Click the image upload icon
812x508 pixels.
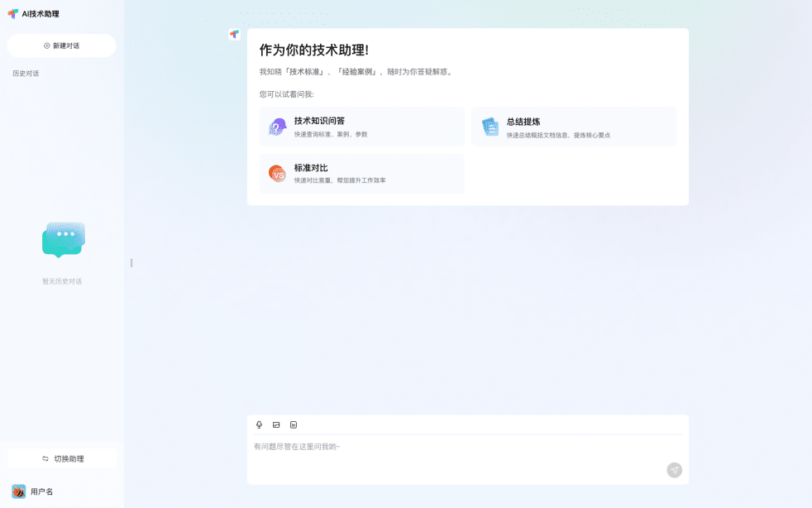coord(276,424)
